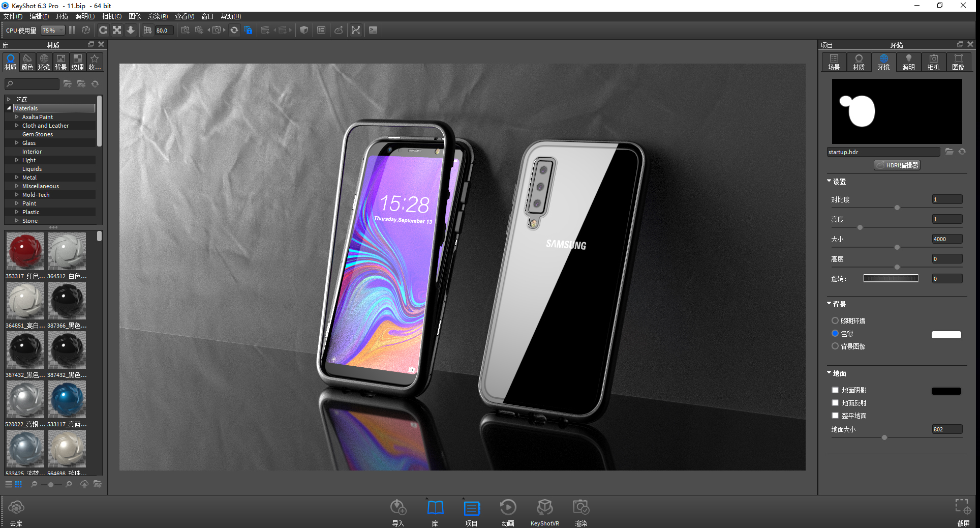Open the 场景 tab in the project panel
This screenshot has width=980, height=528.
[x=833, y=62]
